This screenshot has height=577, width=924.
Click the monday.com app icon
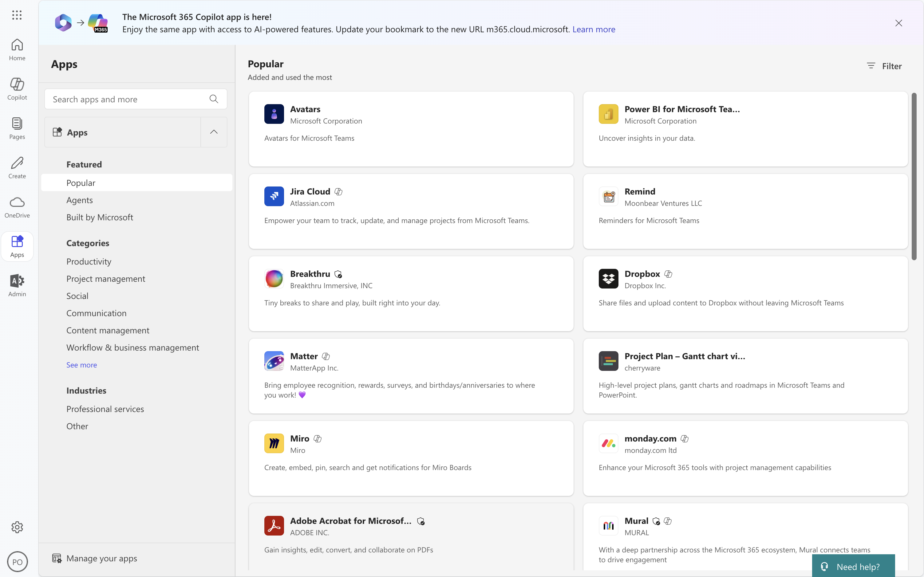pos(609,443)
